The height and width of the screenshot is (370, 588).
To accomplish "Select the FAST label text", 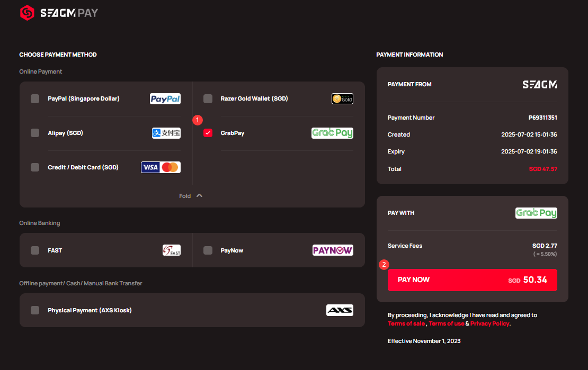I will coord(55,250).
